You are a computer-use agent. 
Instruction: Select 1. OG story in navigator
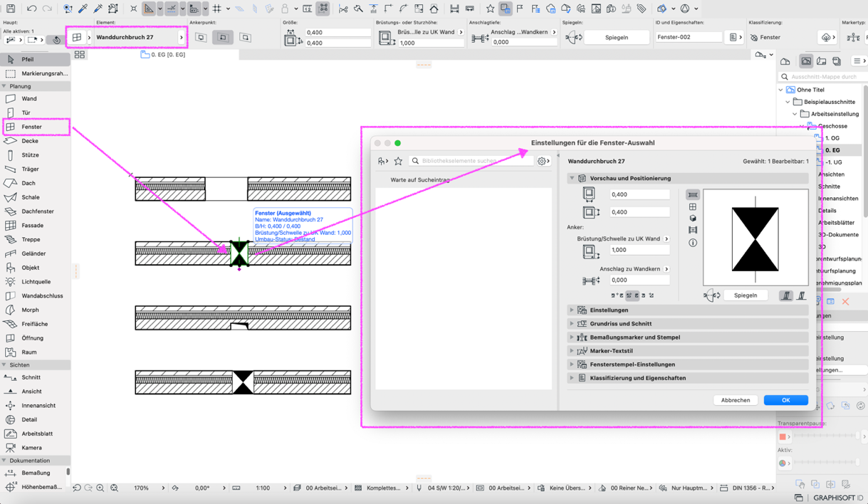[832, 138]
